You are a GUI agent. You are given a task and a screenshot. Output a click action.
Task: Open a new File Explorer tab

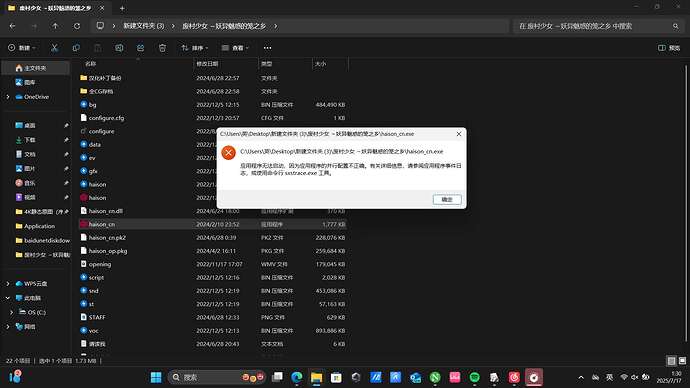(x=122, y=8)
